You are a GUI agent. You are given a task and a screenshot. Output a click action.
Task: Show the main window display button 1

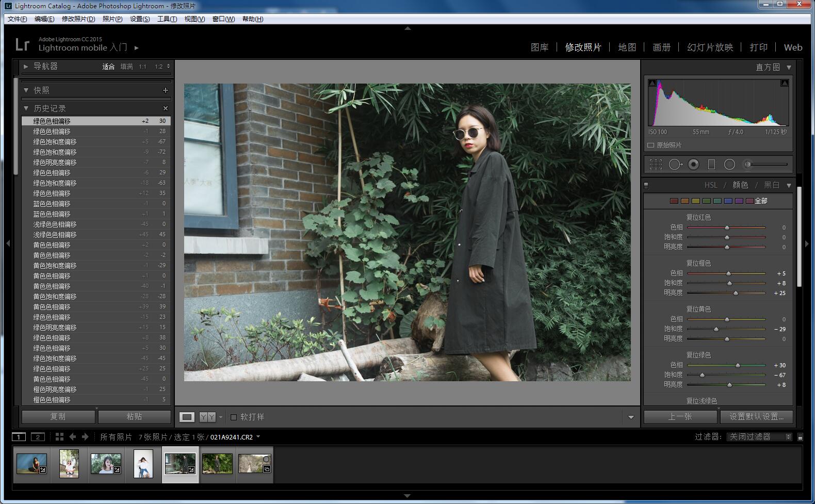tap(19, 437)
